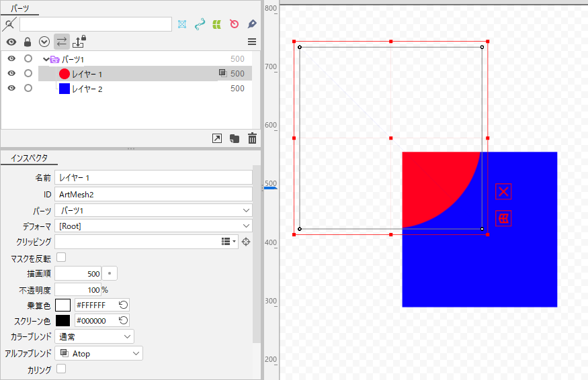Click the multiply color hex field #FFFFFF
The image size is (588, 380).
96,305
